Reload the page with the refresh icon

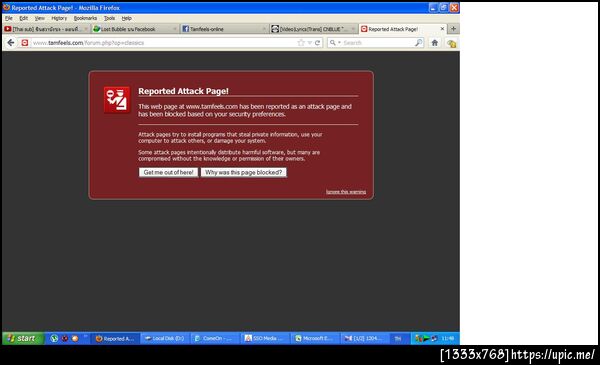(317, 43)
